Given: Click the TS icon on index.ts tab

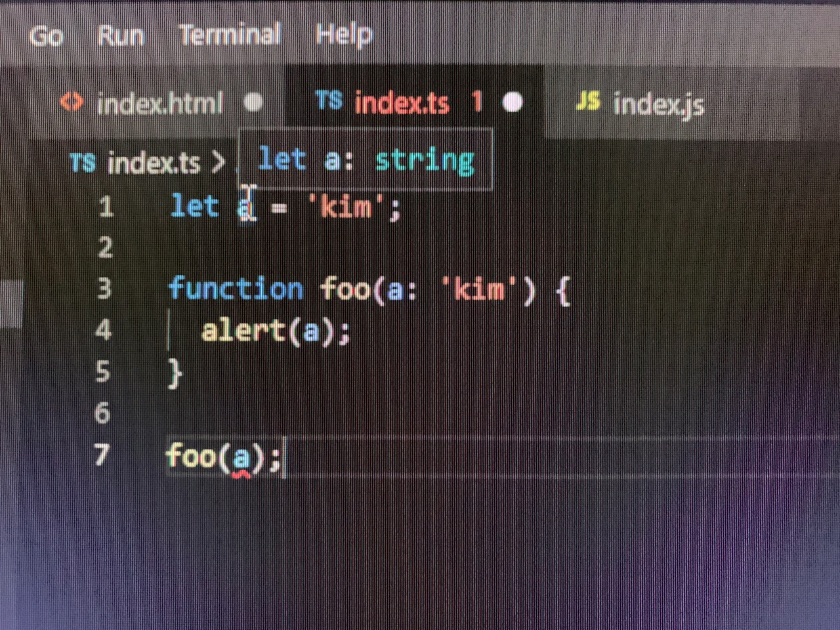Looking at the screenshot, I should (329, 101).
